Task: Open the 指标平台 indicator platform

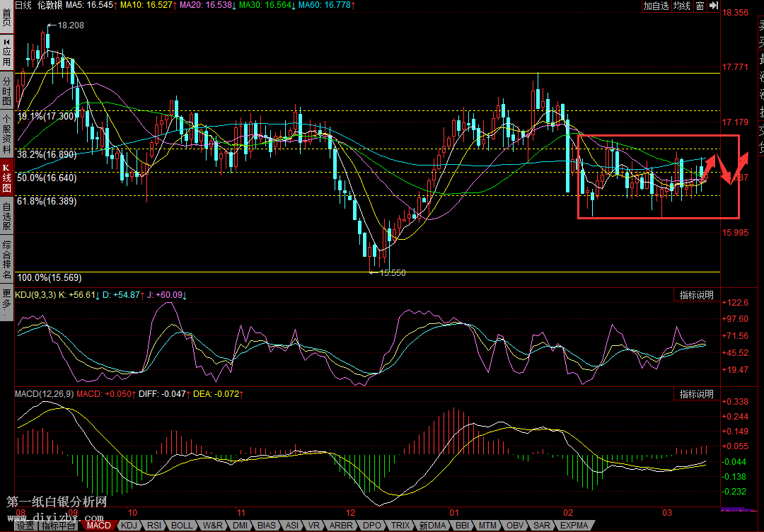Action: tap(59, 526)
